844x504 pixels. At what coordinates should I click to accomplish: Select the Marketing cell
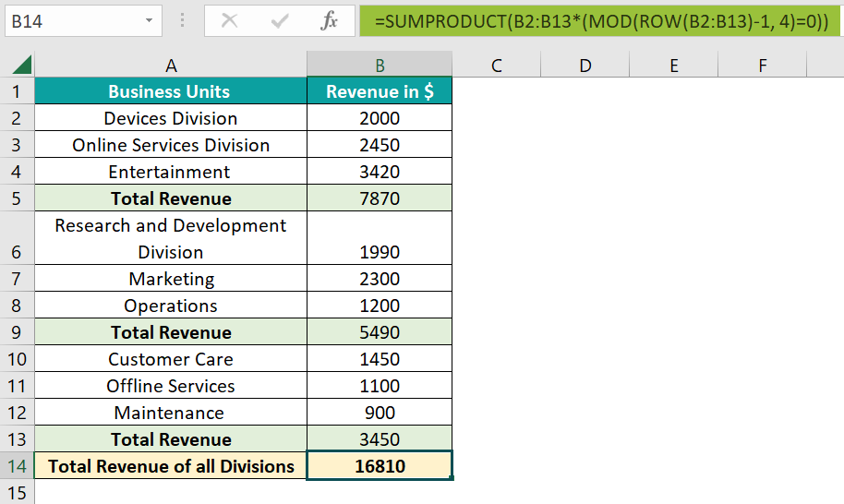171,278
